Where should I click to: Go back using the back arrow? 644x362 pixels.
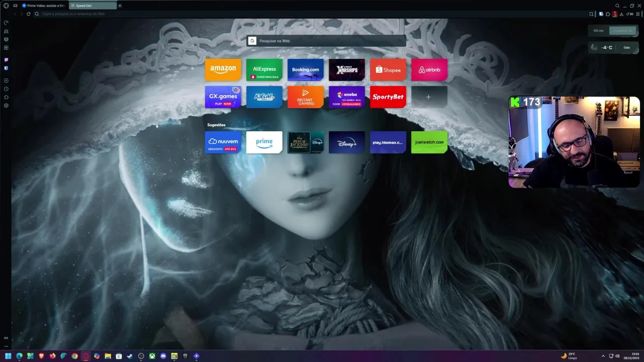point(15,14)
